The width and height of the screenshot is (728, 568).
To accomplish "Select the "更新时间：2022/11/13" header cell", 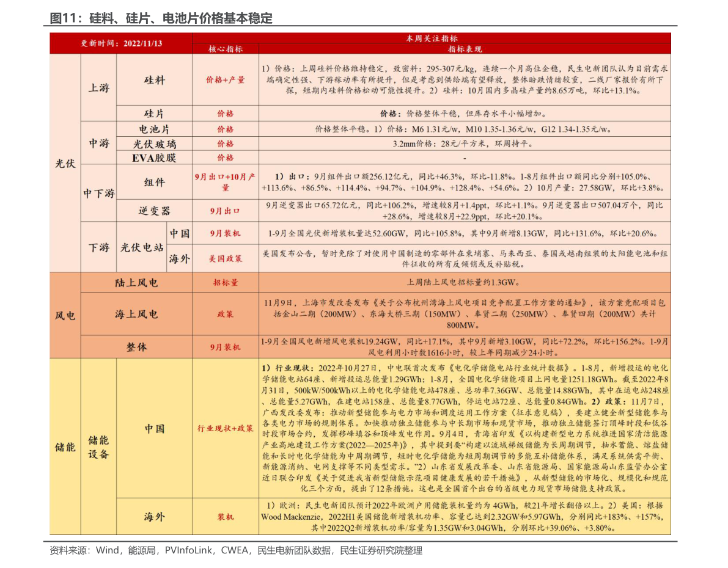I will click(x=121, y=43).
